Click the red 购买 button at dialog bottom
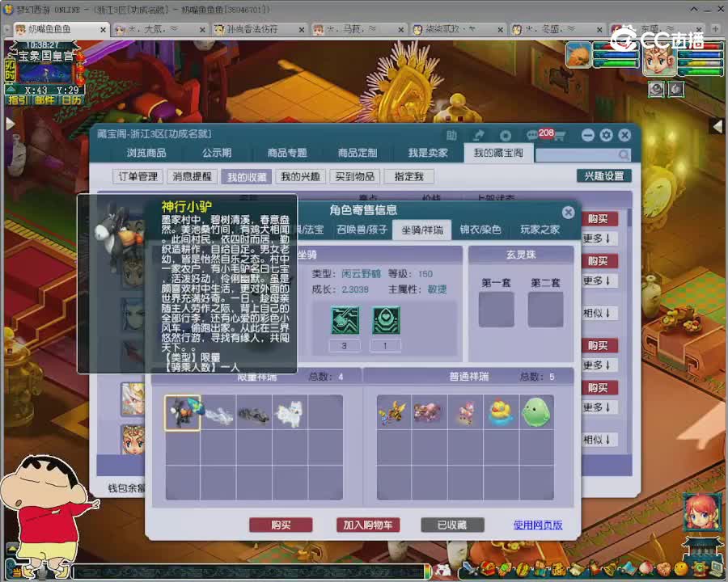Image resolution: width=728 pixels, height=582 pixels. [281, 525]
